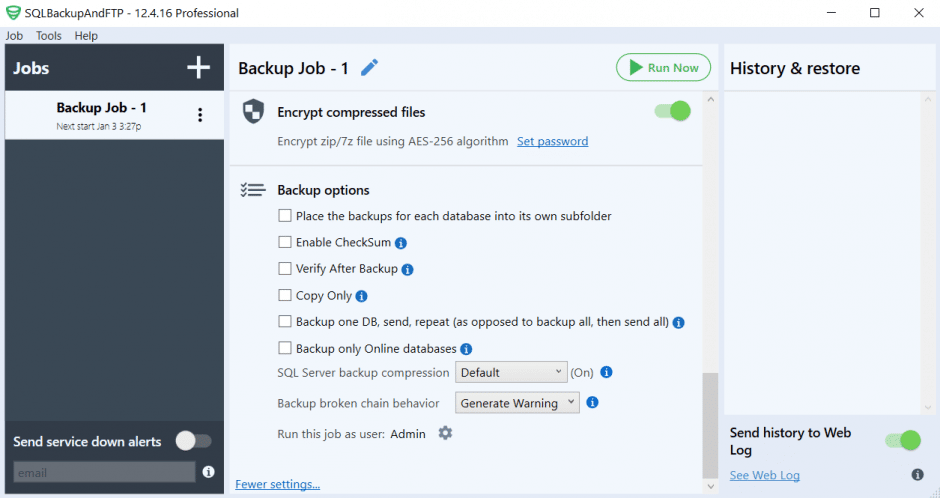Open Backup Job - 1 three-dot menu
This screenshot has height=498, width=940.
(x=200, y=115)
